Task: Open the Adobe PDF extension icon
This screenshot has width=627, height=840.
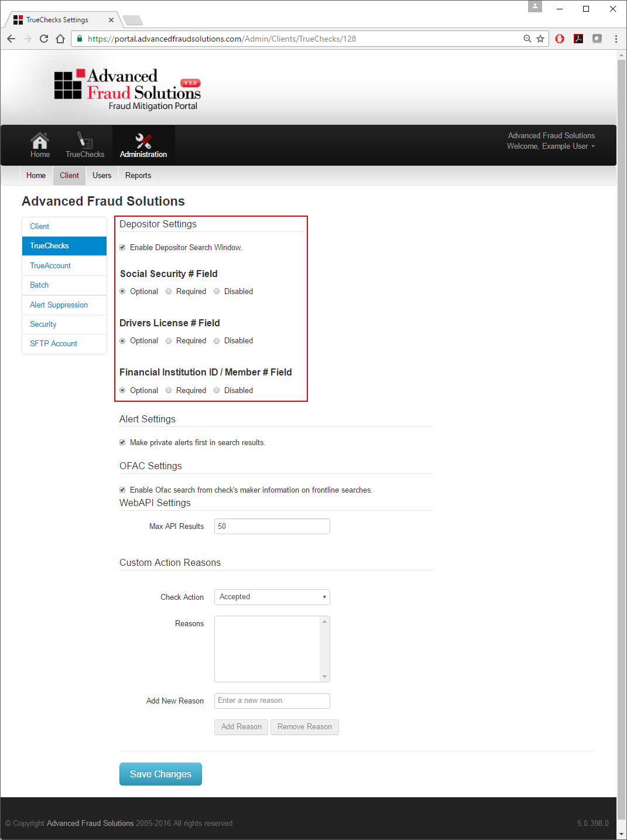Action: (578, 39)
